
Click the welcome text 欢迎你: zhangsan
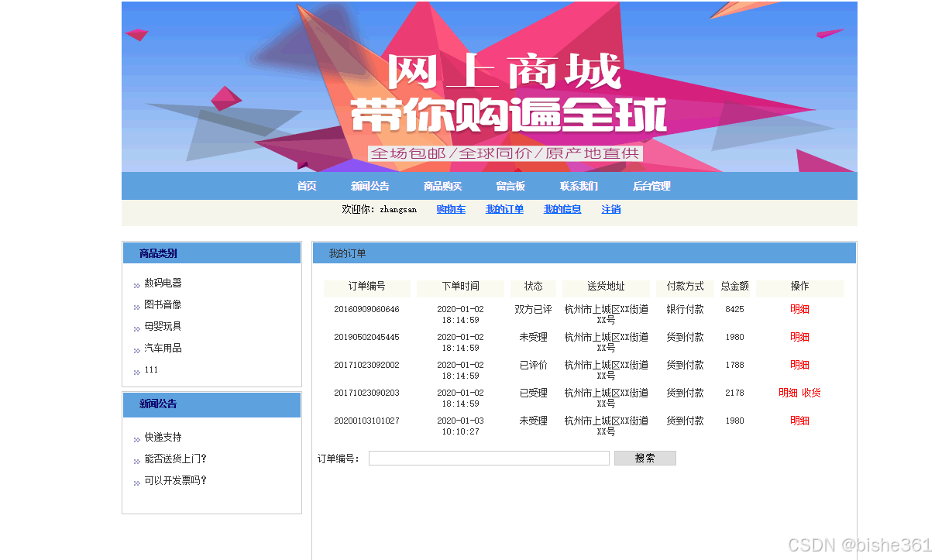[379, 209]
